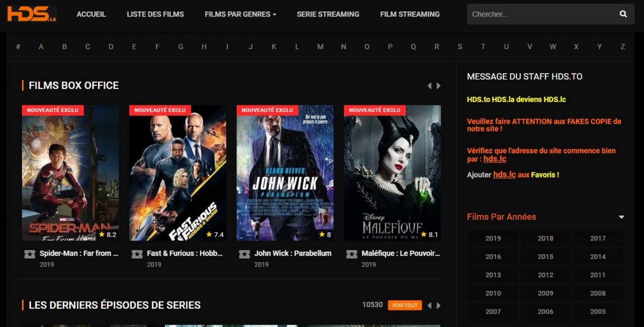Select the year 2012 filter
The height and width of the screenshot is (327, 644).
coord(546,275)
